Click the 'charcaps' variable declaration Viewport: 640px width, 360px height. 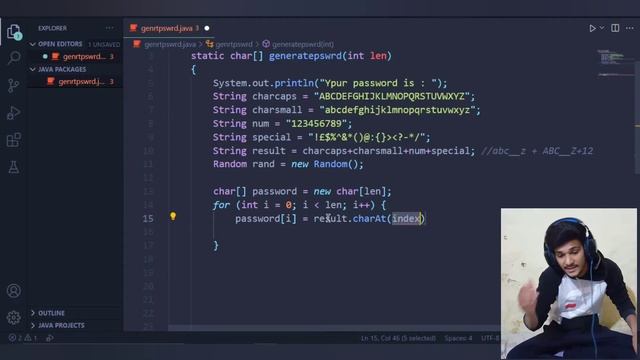click(274, 96)
